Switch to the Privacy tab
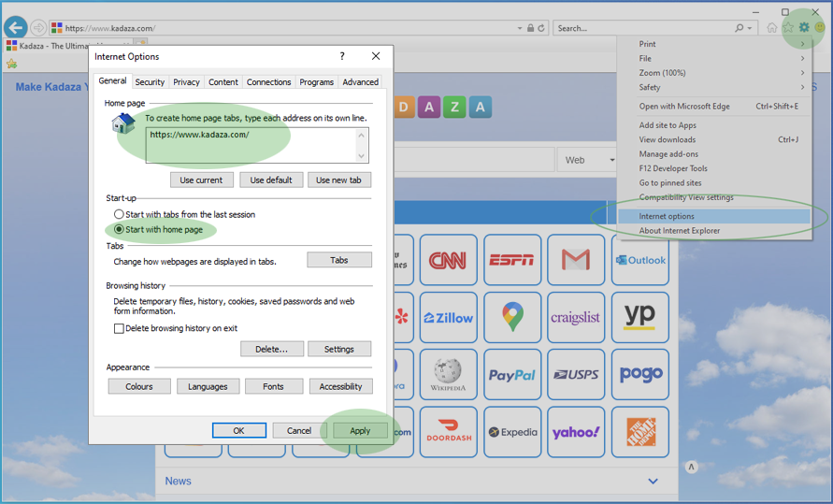Viewport: 833px width, 504px height. (x=186, y=81)
